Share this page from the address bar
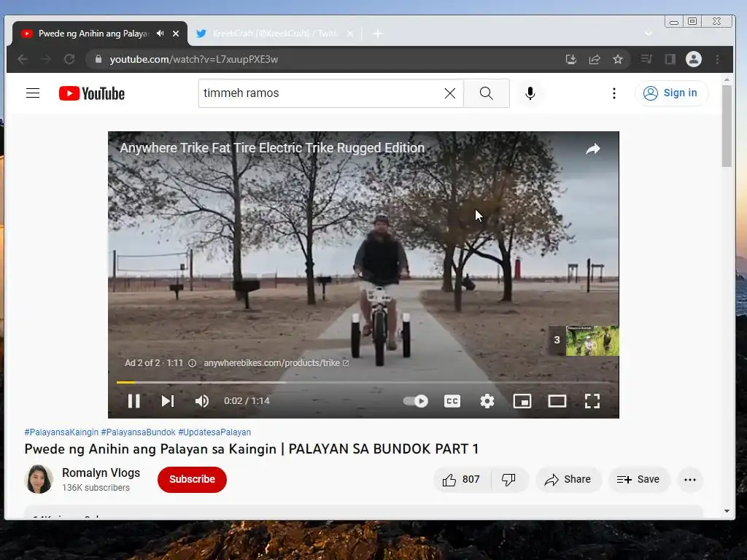The width and height of the screenshot is (747, 560). tap(595, 59)
